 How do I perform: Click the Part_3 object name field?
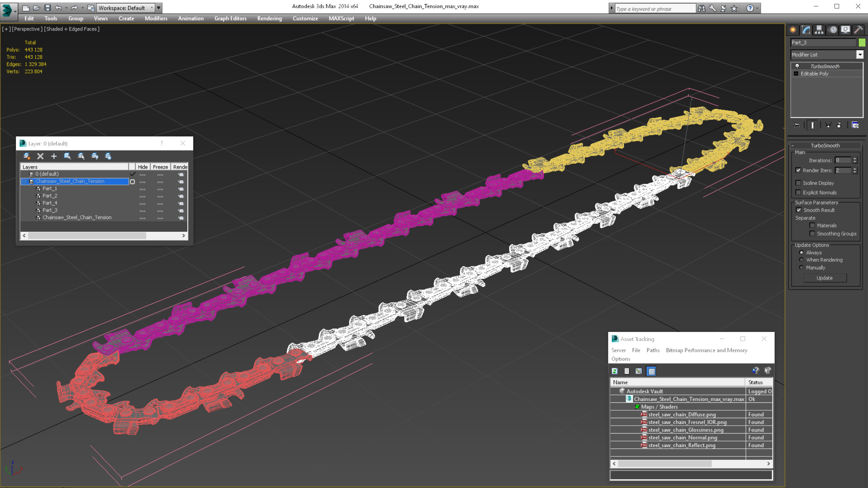823,42
